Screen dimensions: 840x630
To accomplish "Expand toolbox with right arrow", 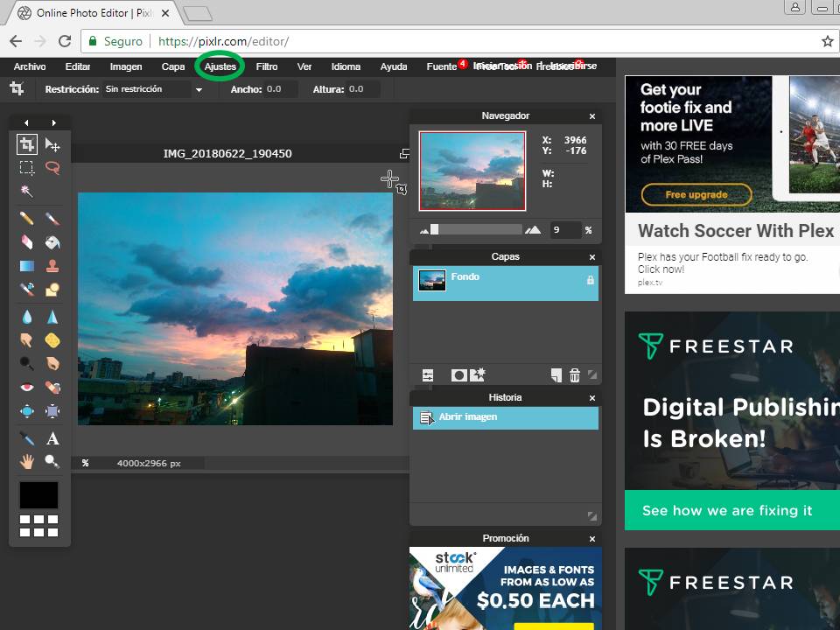I will 53,122.
